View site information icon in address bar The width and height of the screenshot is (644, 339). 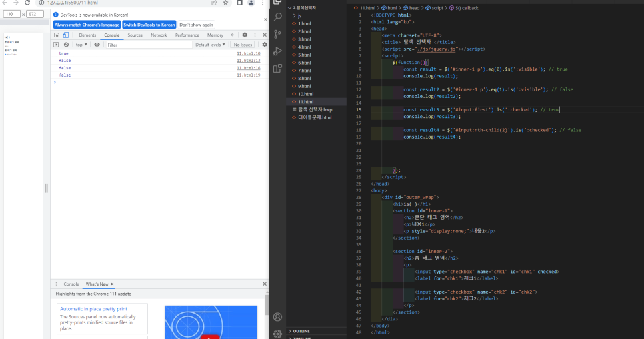pyautogui.click(x=41, y=3)
